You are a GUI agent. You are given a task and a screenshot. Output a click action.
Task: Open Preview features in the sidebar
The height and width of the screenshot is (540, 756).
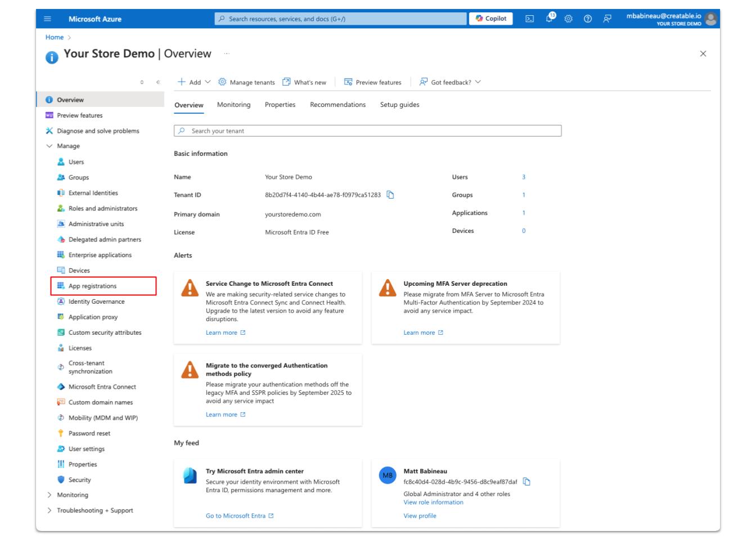[79, 115]
